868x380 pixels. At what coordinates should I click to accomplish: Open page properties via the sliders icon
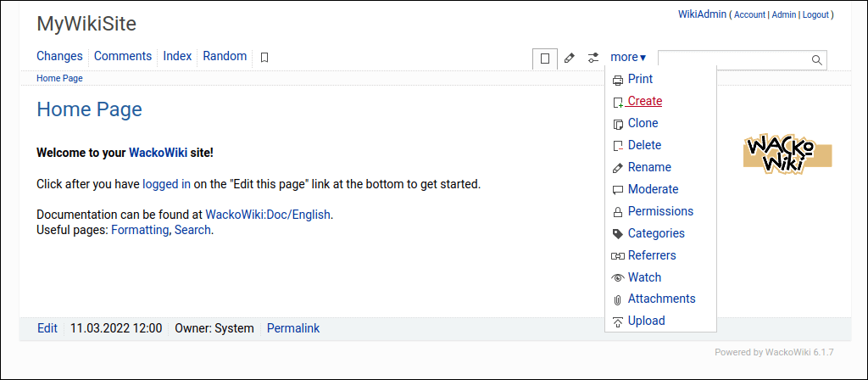593,58
